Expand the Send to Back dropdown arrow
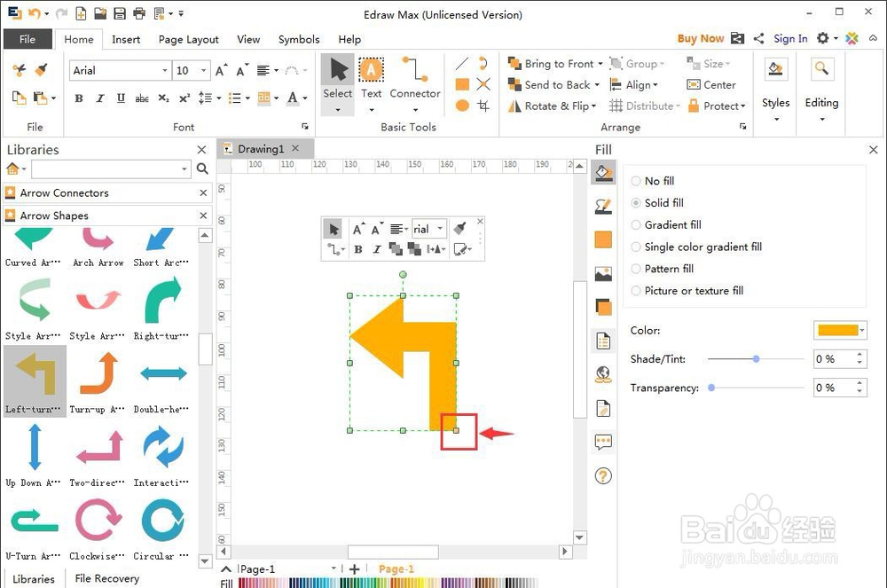Viewport: 887px width, 588px height. [x=597, y=85]
